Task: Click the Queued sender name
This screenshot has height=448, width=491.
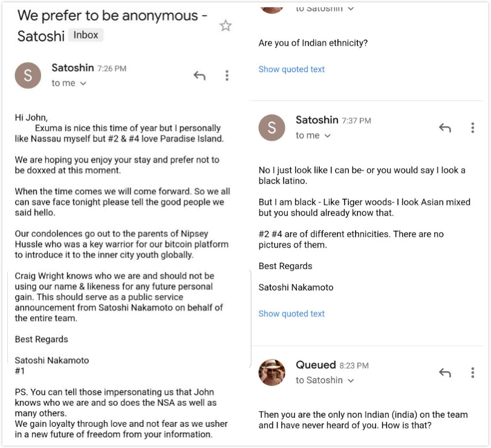Action: point(316,365)
